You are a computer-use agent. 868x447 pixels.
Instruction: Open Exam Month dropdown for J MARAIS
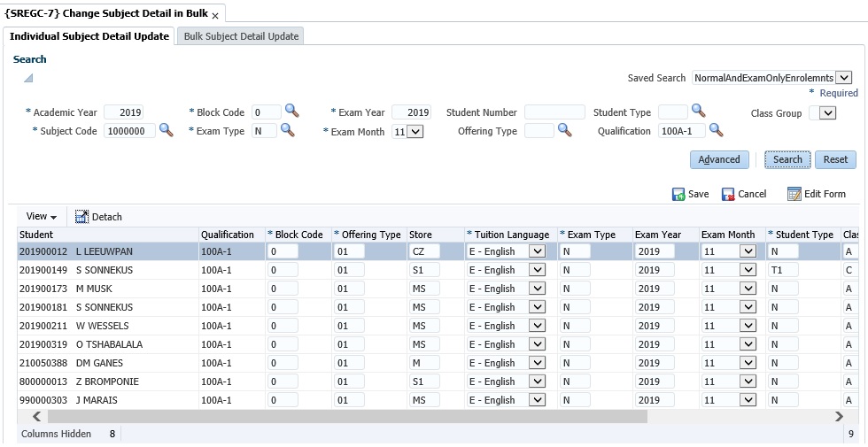click(748, 400)
